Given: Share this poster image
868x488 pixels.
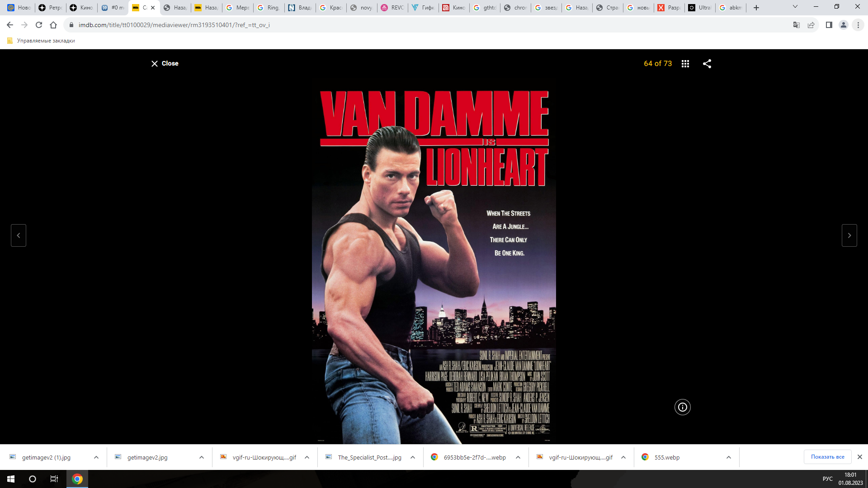Looking at the screenshot, I should tap(707, 64).
